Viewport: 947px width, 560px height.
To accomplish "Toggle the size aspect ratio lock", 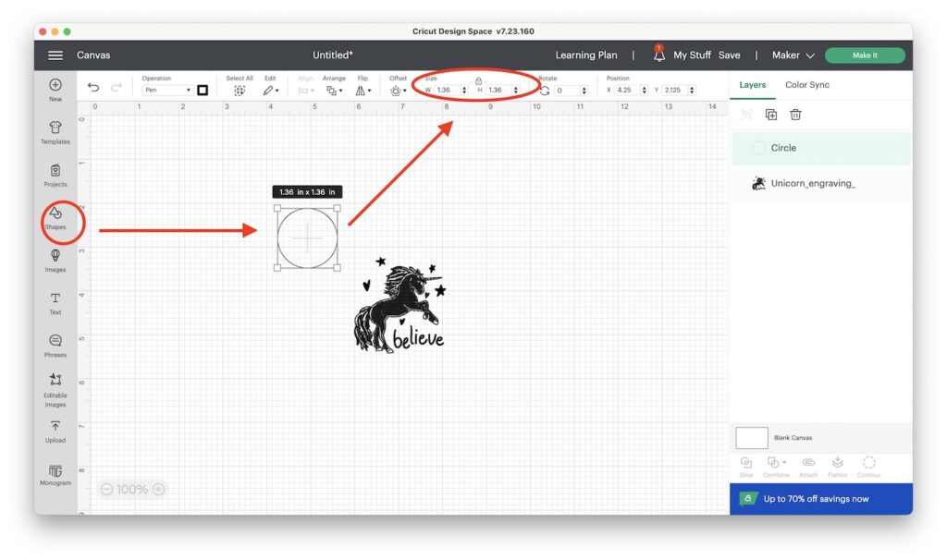I will click(478, 81).
